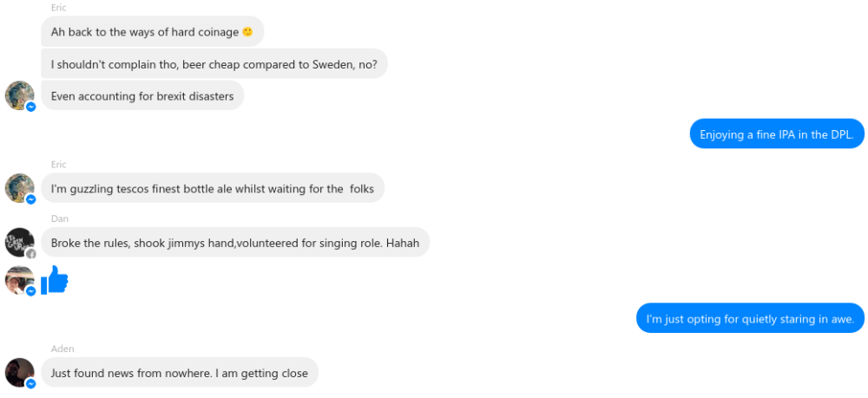Viewport: 868px width, 398px height.
Task: Open Aden's profile picture avatar
Action: (19, 372)
